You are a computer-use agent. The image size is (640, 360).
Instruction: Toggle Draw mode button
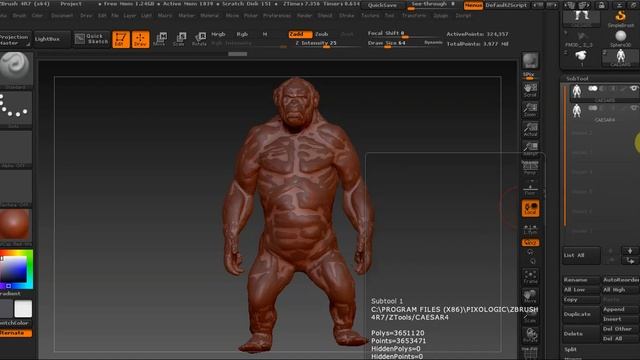tap(140, 39)
